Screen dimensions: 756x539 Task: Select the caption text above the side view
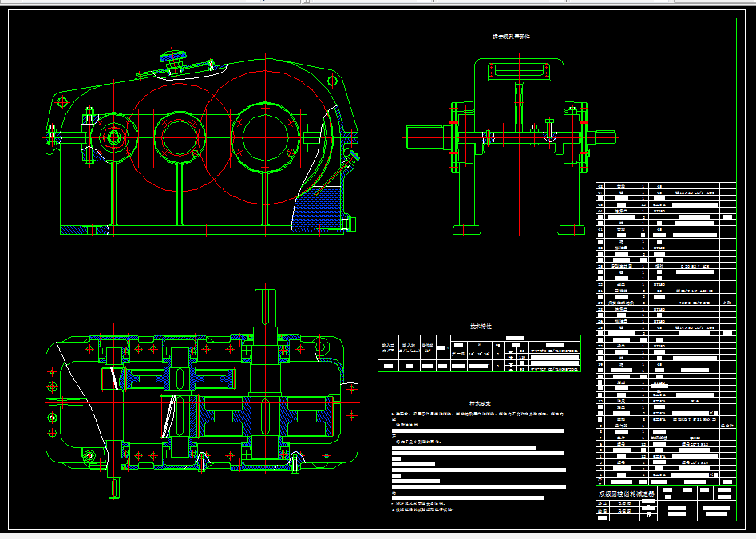pyautogui.click(x=511, y=37)
